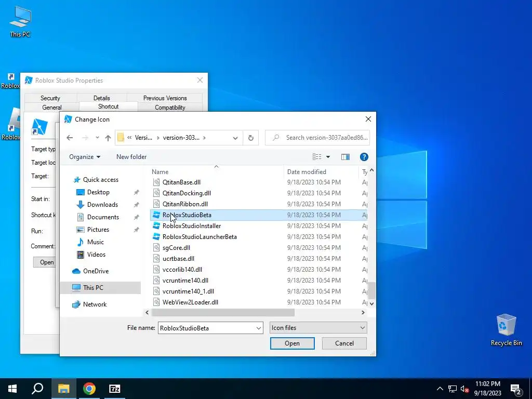This screenshot has height=399, width=532.
Task: Click the Search version box
Action: click(x=317, y=138)
